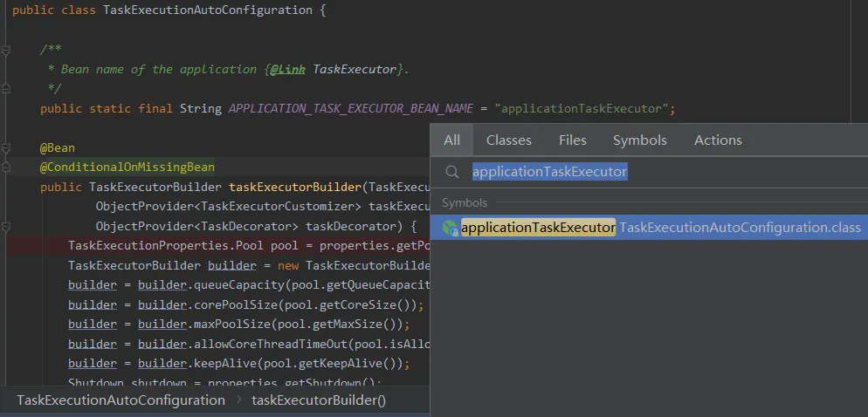The image size is (868, 417).
Task: Click the new keyword in builder assignment
Action: click(x=288, y=265)
